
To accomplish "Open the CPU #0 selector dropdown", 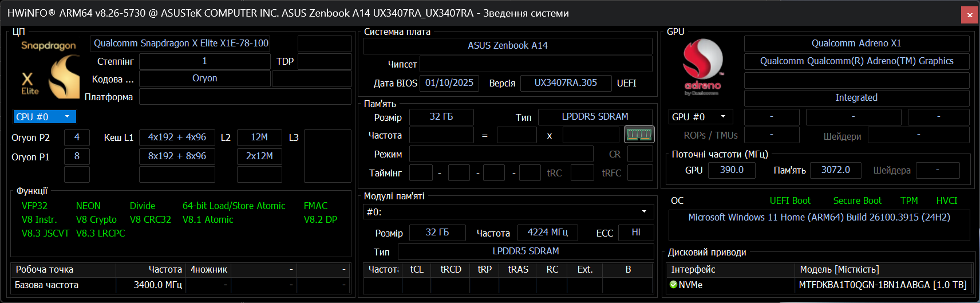I will coord(45,117).
